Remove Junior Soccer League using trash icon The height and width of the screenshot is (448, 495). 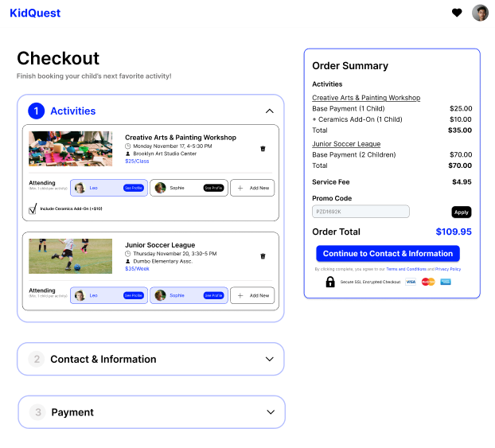[x=263, y=256]
